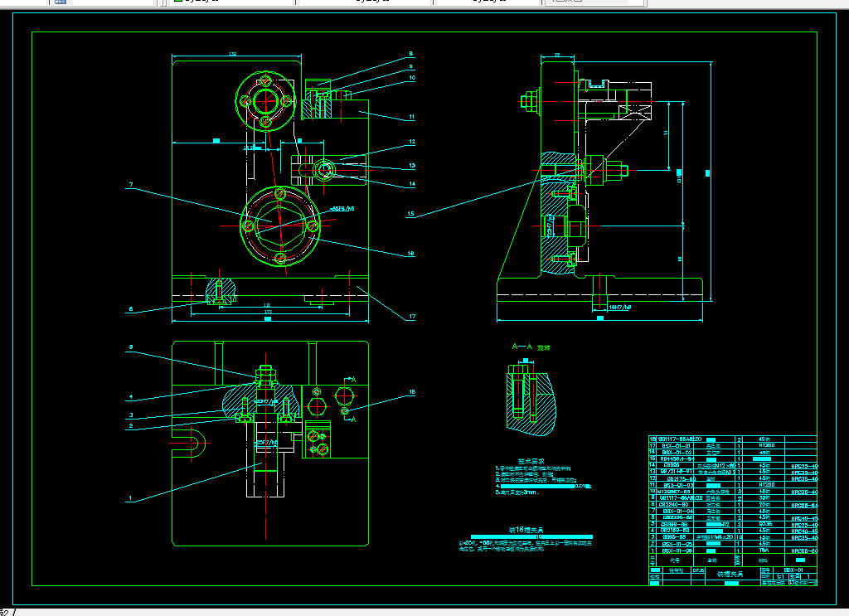The width and height of the screenshot is (849, 616).
Task: Click T8A material cell in row 1
Action: click(x=764, y=550)
